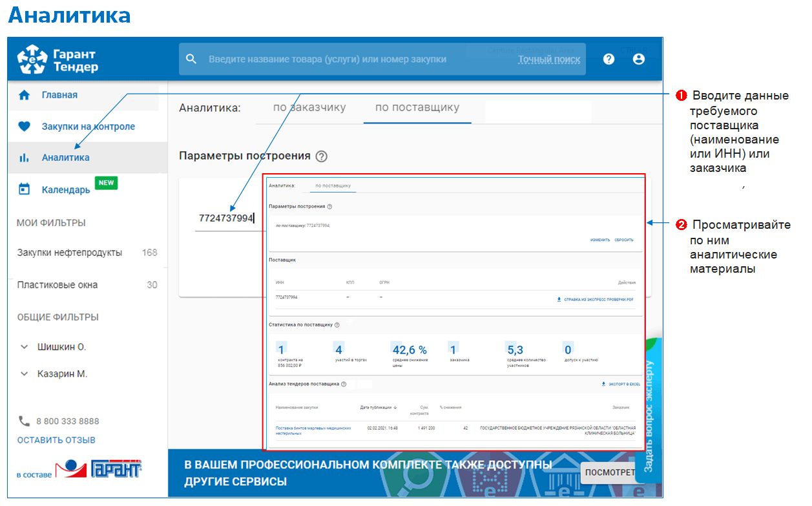Screen dimensions: 812x506
Task: Click the phone icon near 8 800 number
Action: click(25, 421)
